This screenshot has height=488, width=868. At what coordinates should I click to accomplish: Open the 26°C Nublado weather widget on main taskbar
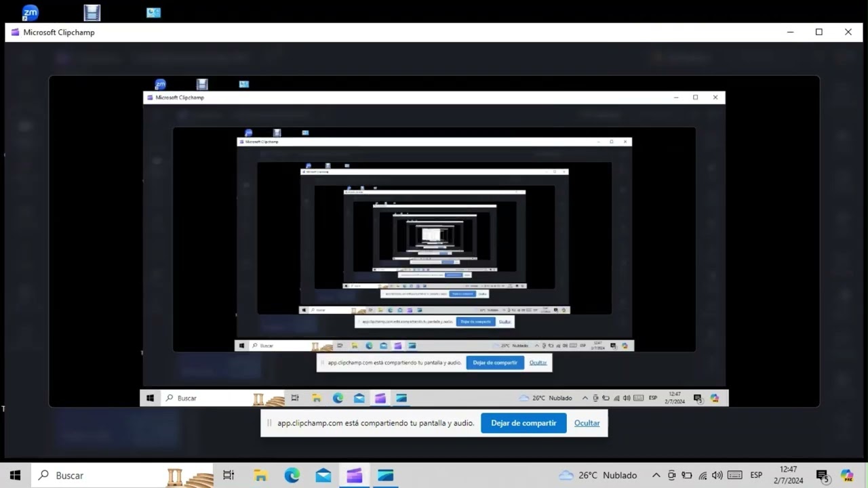coord(597,475)
